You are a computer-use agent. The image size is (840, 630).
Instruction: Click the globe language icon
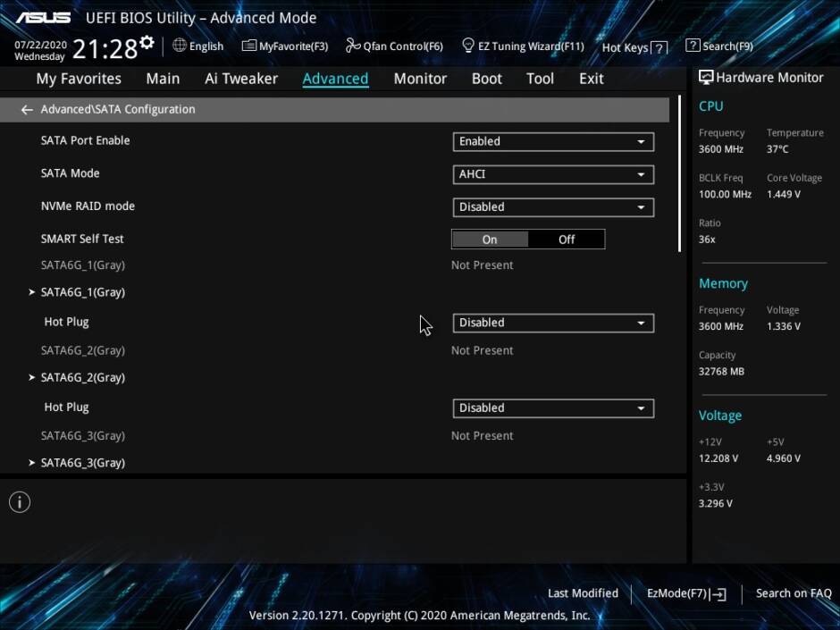180,46
